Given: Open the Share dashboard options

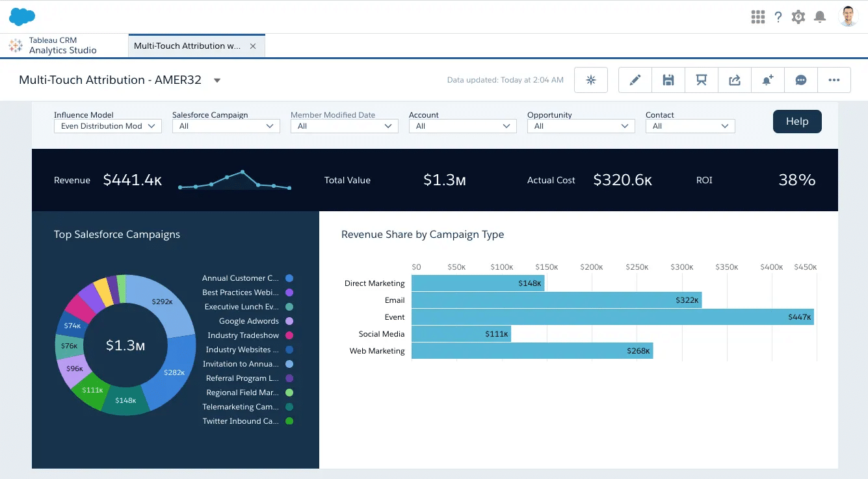Looking at the screenshot, I should pos(735,79).
